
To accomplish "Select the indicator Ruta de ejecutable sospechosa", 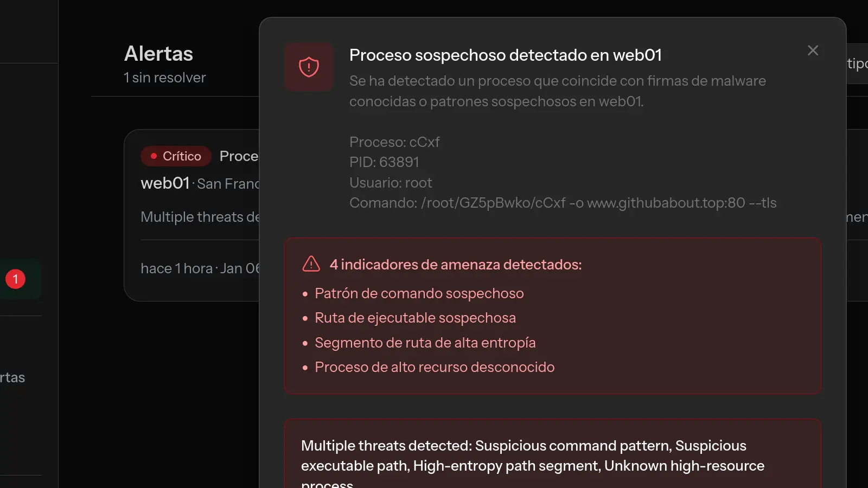I will (x=416, y=318).
